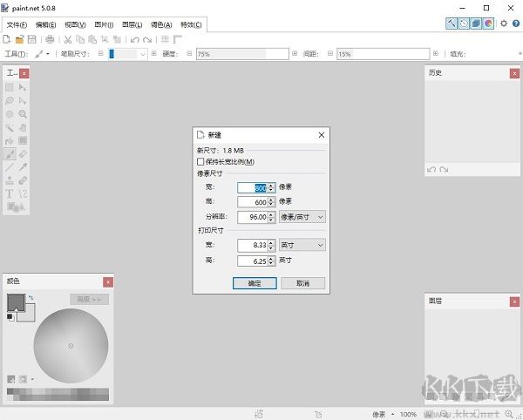Open the print size unit 英寸 dropdown
This screenshot has height=420, width=523.
[x=302, y=245]
